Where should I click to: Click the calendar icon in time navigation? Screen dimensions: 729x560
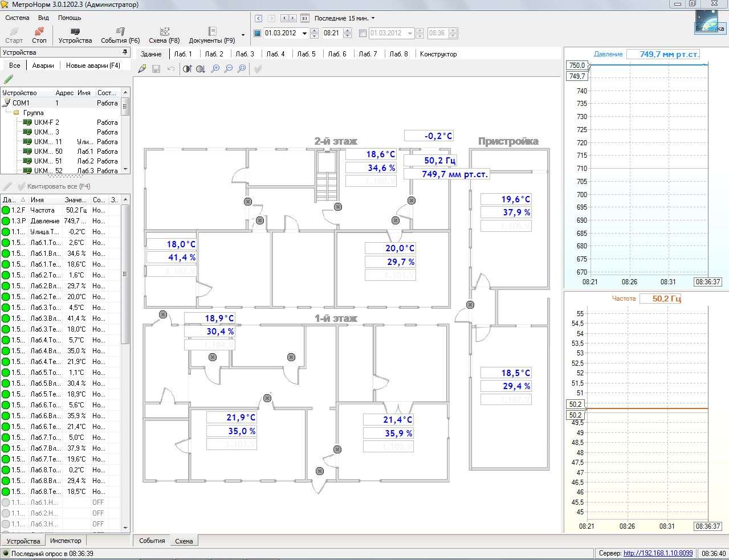click(304, 18)
